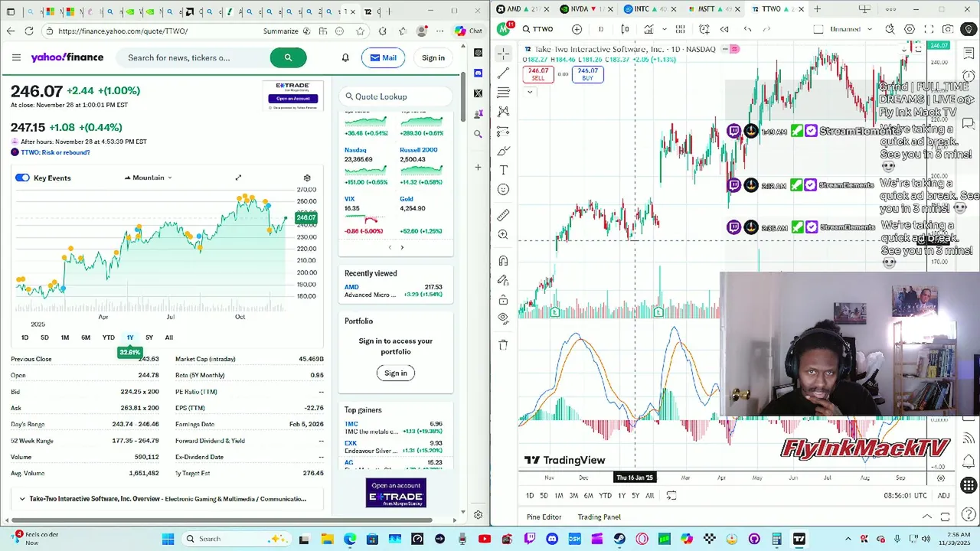Select YTD range in TradingView bottom bar

pyautogui.click(x=605, y=496)
